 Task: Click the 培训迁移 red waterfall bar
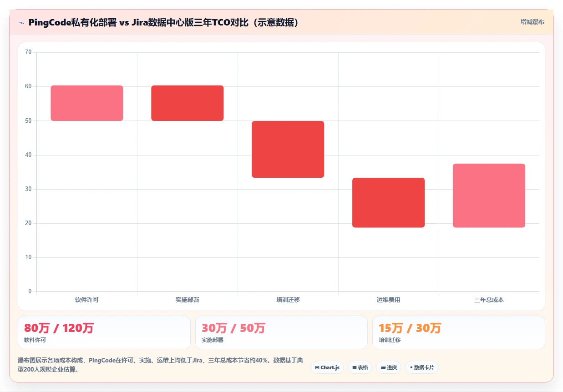[x=288, y=149]
